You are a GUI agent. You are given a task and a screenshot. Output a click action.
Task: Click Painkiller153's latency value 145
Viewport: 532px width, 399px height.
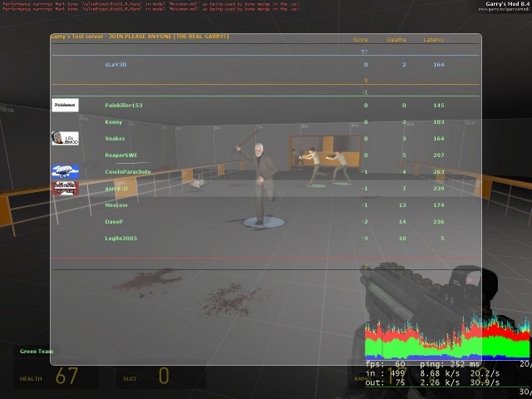tap(438, 106)
